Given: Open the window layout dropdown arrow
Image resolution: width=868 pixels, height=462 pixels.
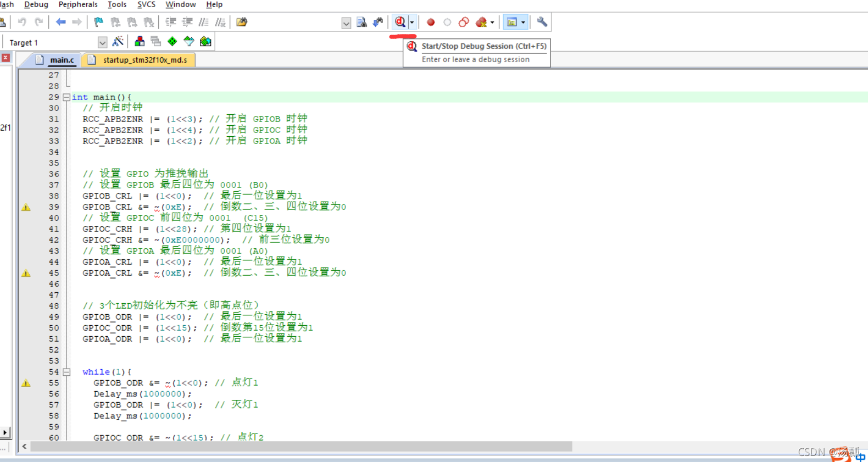Looking at the screenshot, I should pos(523,23).
